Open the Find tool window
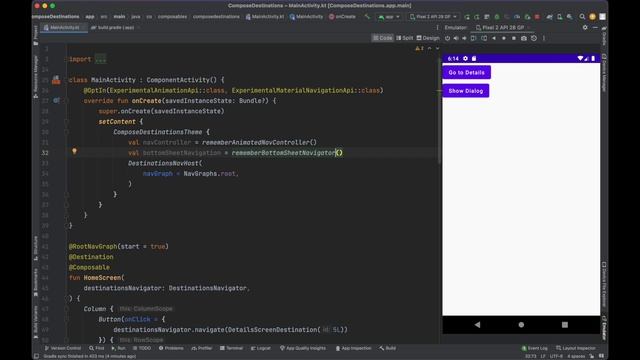Screen dimensions: 640x360 [97, 348]
